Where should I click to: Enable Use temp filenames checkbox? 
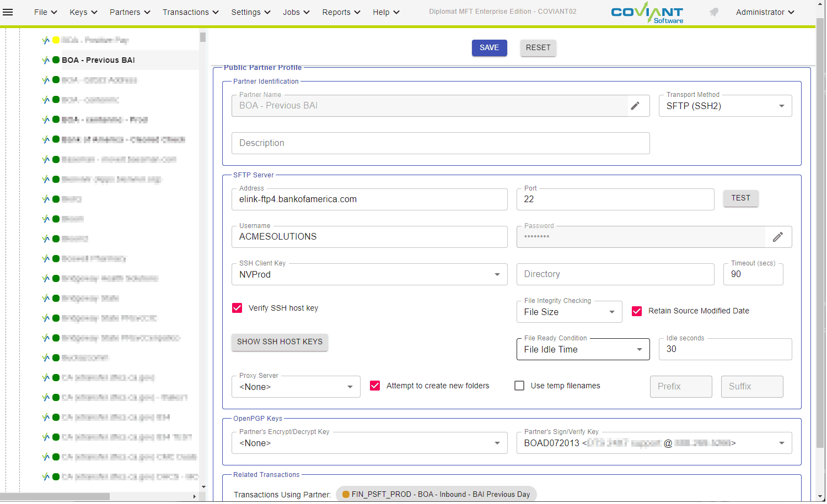tap(519, 386)
